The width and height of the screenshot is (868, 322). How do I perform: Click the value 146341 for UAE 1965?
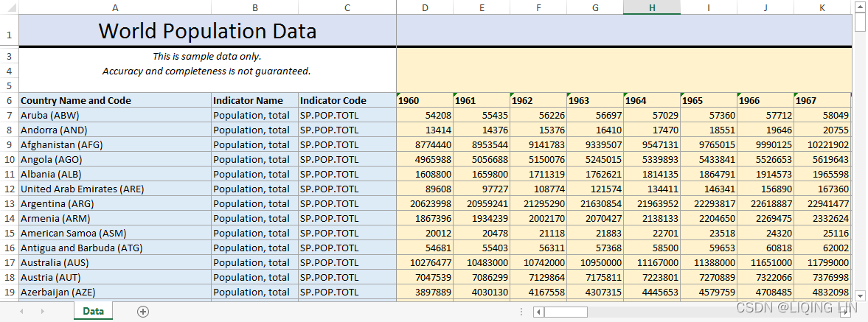point(709,188)
